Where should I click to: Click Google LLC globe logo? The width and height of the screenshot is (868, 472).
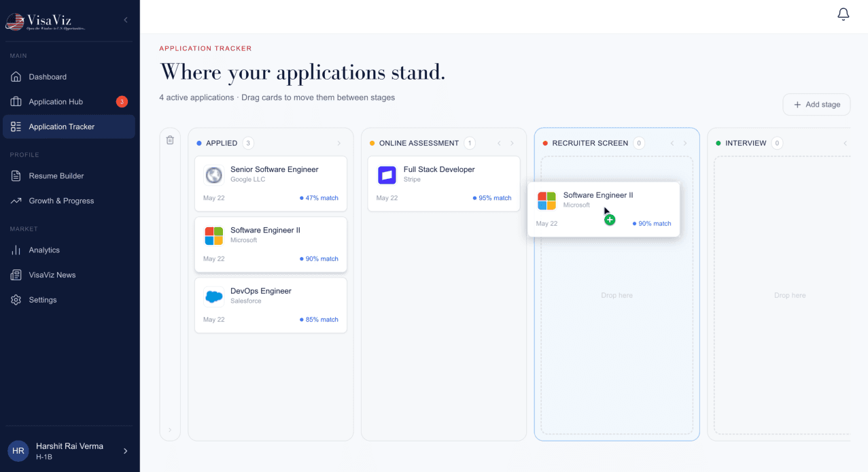tap(214, 175)
